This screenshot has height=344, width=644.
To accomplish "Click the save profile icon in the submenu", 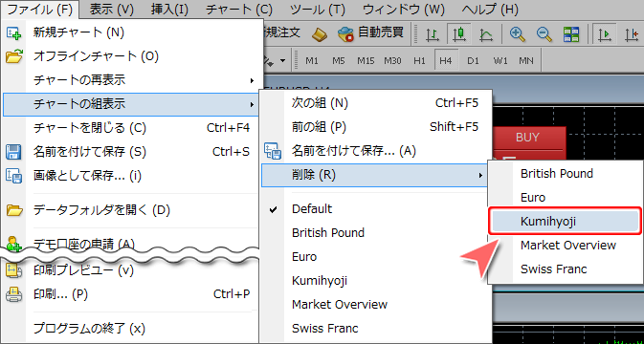I will (x=273, y=151).
